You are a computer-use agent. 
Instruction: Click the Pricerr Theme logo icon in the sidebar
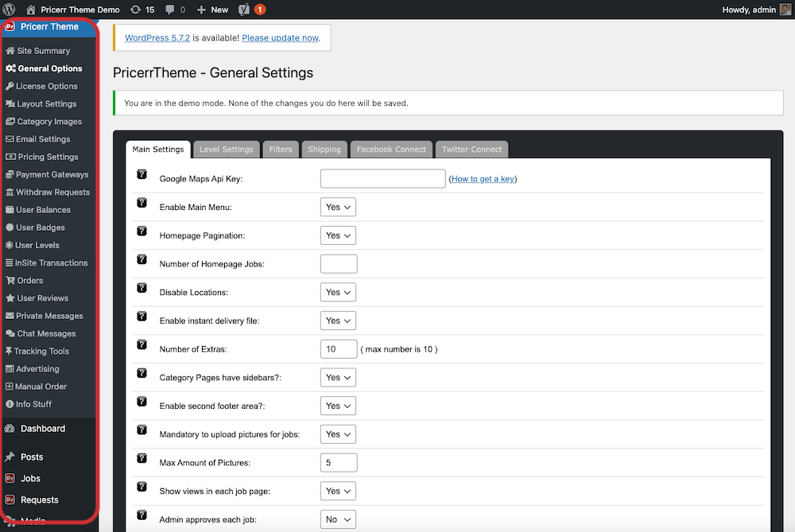pos(10,27)
